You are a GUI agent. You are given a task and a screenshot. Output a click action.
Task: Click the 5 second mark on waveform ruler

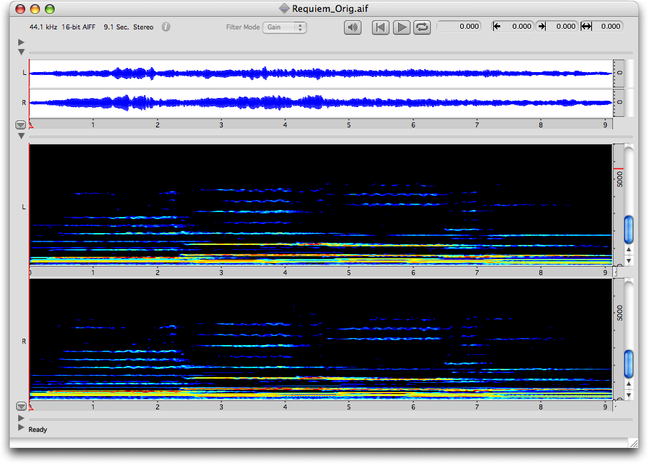[349, 125]
